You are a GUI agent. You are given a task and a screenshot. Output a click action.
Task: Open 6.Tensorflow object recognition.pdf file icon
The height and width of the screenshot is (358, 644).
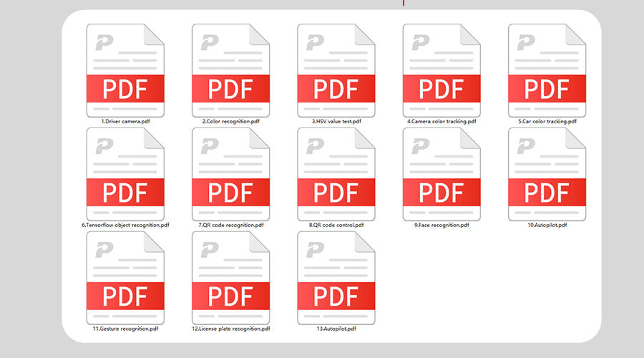coord(125,174)
